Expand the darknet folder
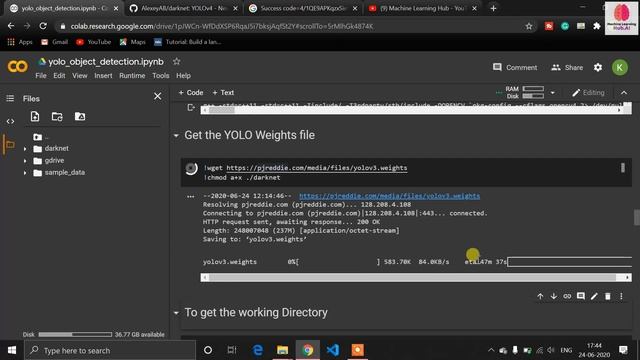 (25, 149)
